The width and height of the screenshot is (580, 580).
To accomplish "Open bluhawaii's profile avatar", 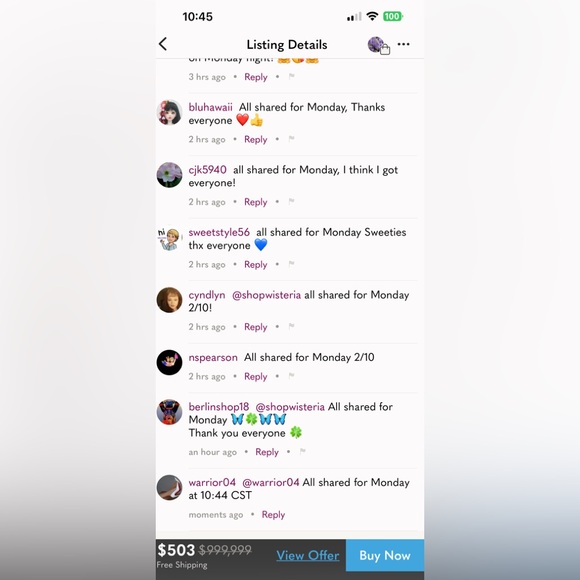I will tap(169, 112).
